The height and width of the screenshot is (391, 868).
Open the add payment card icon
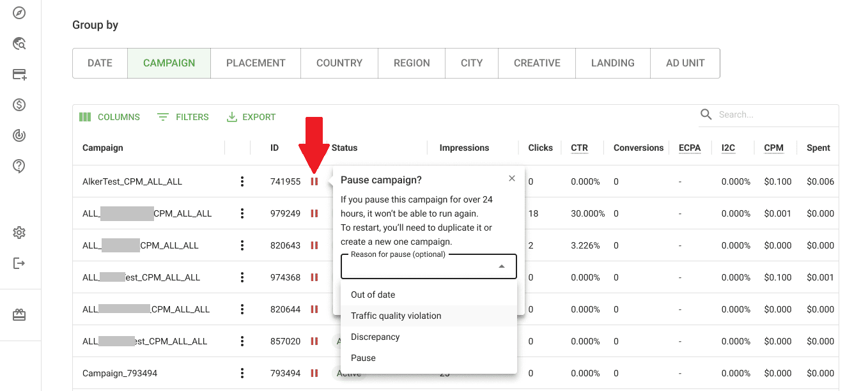[x=19, y=74]
